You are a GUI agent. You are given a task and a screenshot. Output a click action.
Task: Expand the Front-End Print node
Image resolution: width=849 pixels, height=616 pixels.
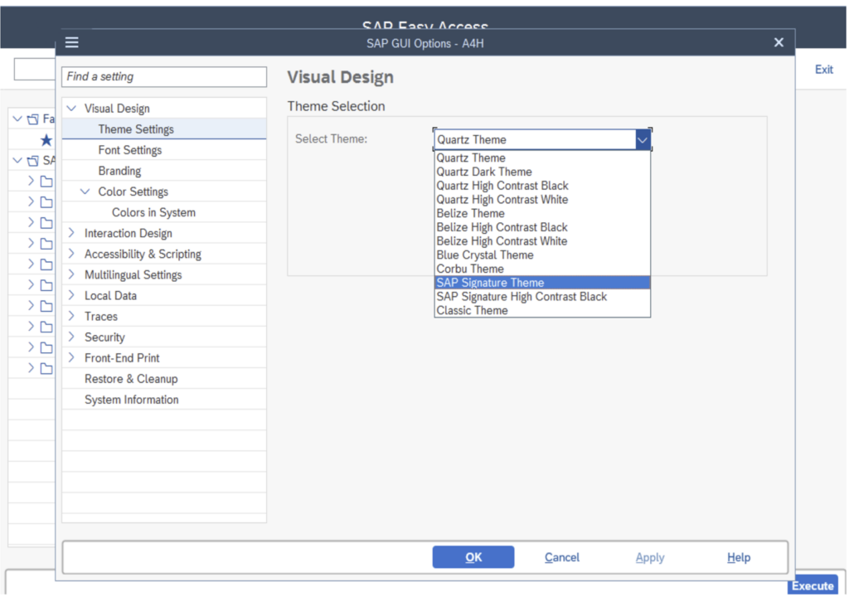tap(71, 358)
